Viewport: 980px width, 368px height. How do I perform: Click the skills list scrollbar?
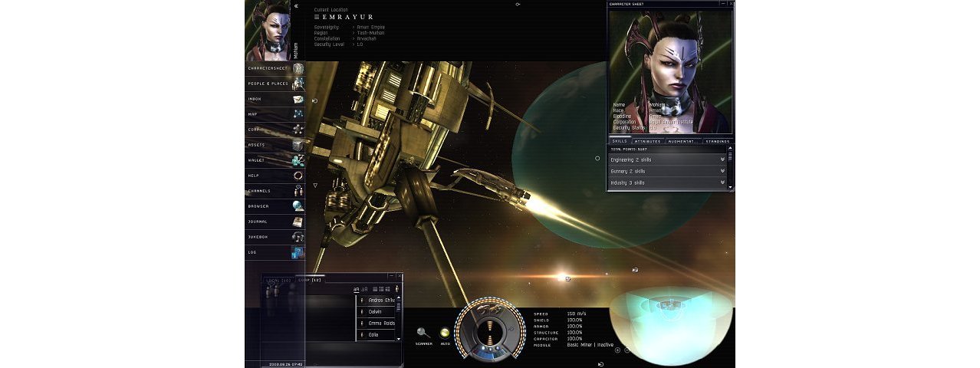pos(730,169)
